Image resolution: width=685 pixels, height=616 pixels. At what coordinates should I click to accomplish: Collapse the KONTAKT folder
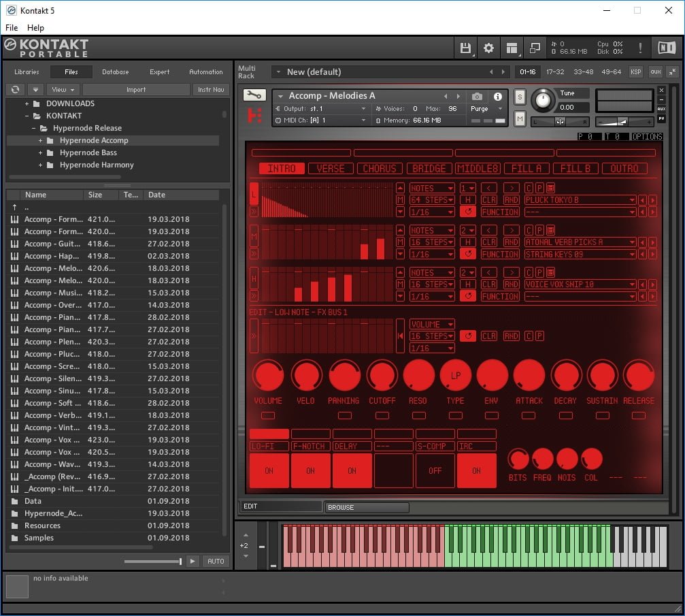[x=27, y=116]
